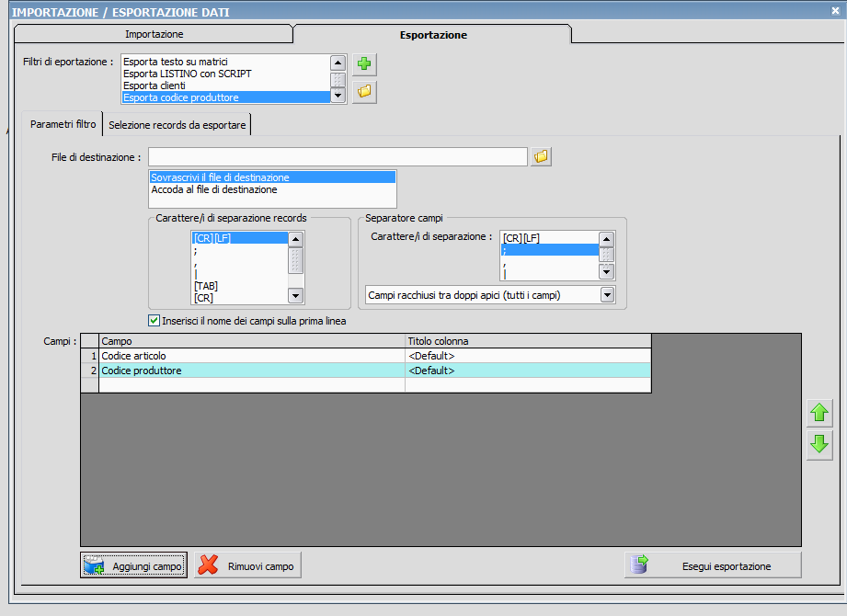
Task: Select 'Esporta testo su matrici' filter
Action: (x=226, y=62)
